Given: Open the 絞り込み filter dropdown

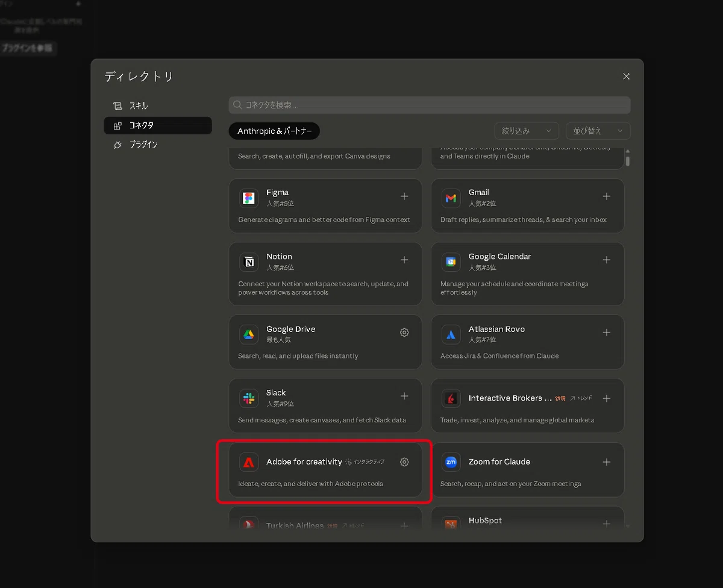Looking at the screenshot, I should click(527, 131).
